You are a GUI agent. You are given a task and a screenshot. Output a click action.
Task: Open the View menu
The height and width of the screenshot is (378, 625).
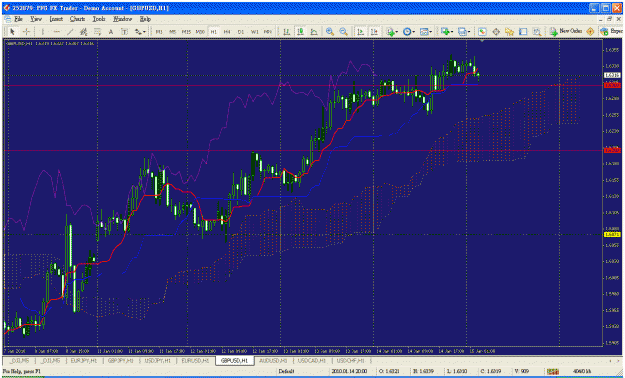(x=36, y=19)
